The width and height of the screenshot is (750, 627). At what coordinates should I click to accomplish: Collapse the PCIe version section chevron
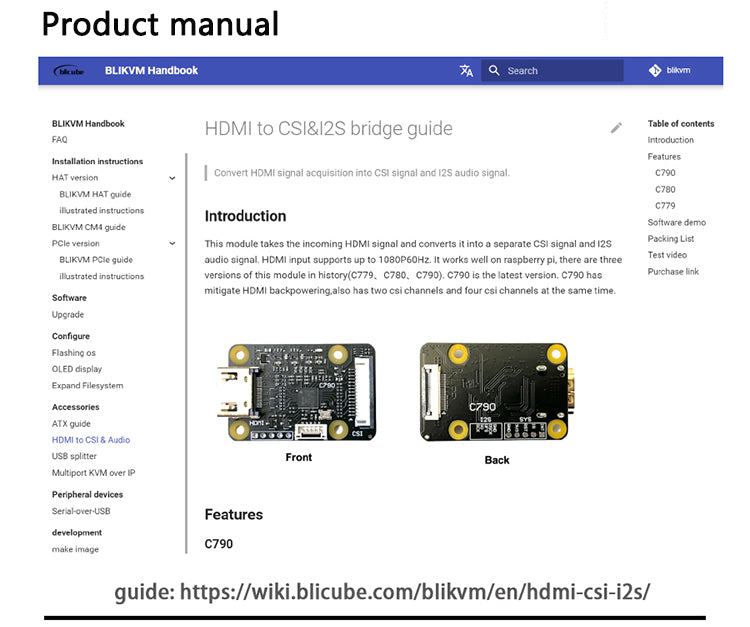(172, 243)
